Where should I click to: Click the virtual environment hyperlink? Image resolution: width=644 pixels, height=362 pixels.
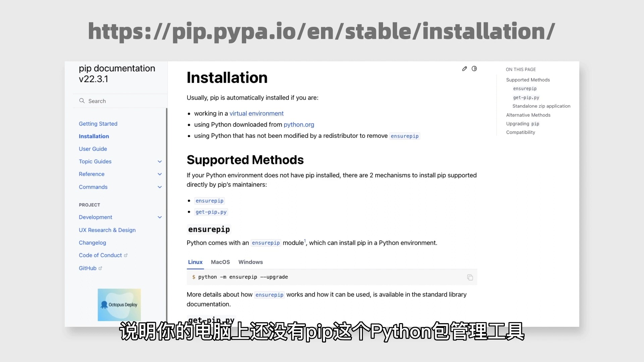coord(257,113)
